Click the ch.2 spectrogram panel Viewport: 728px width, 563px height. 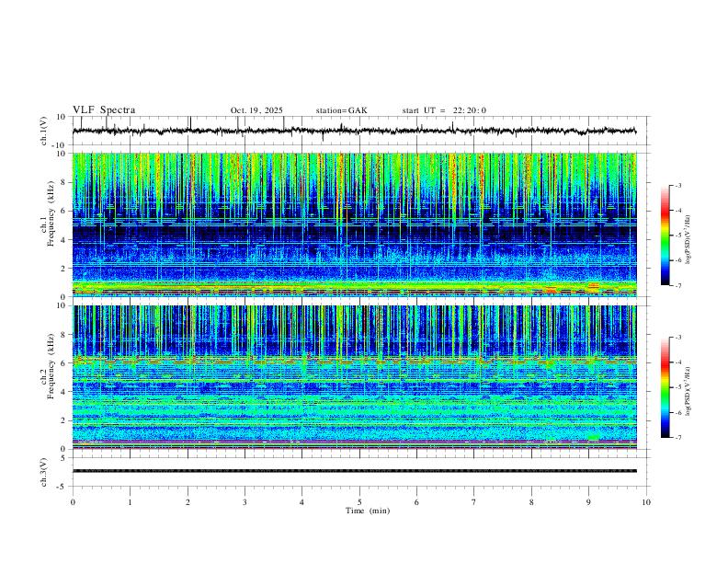tap(354, 377)
